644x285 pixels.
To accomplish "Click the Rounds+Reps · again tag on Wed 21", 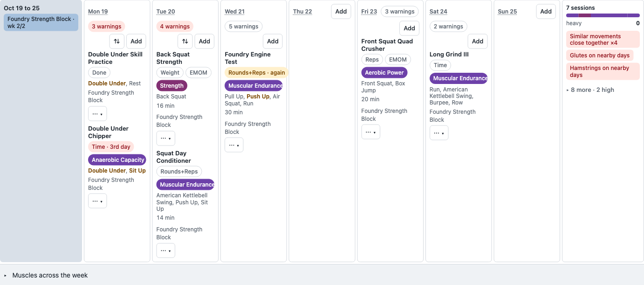I will pos(256,73).
